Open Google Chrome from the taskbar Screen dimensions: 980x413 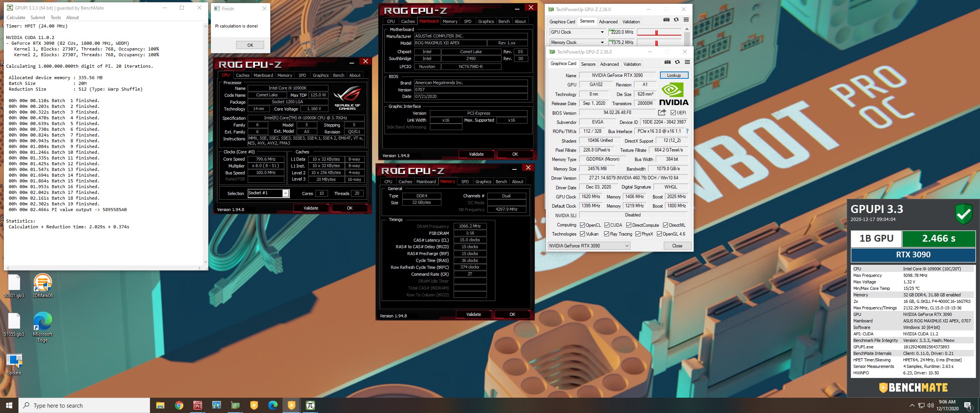179,405
